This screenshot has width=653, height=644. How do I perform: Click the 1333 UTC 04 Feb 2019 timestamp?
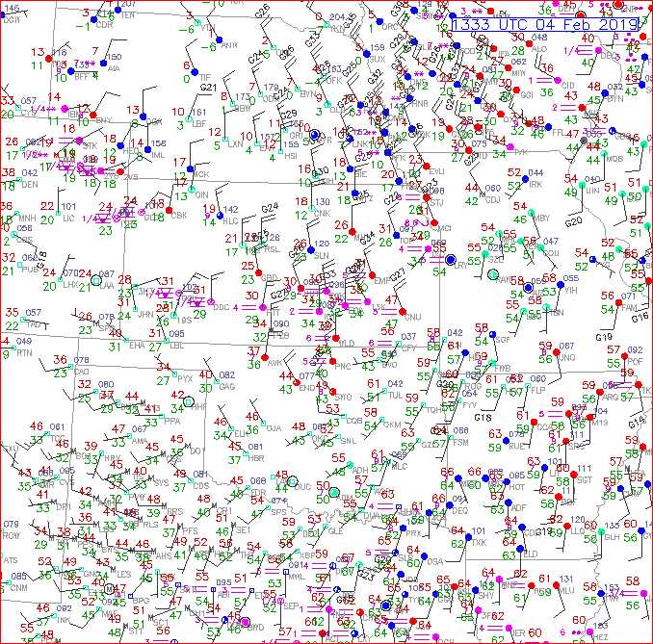click(x=546, y=24)
